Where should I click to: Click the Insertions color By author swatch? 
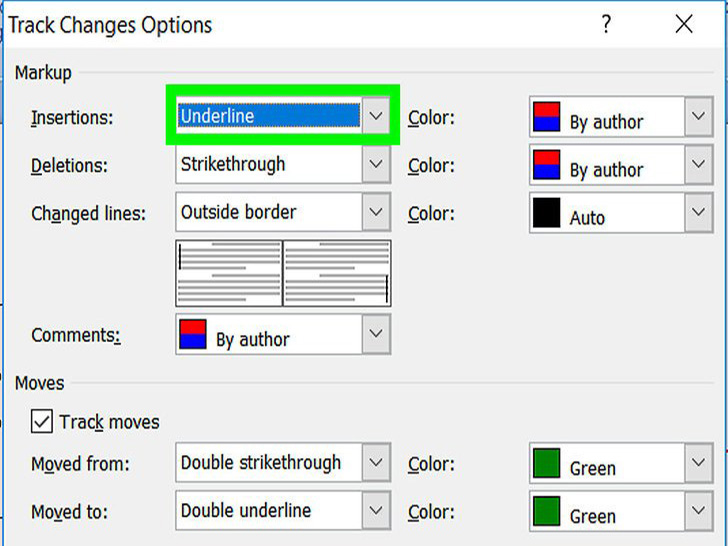point(545,117)
